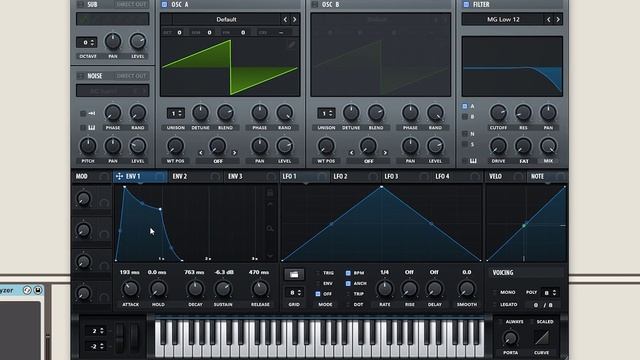This screenshot has height=360, width=640.
Task: Click the Sub oscillator PAN knob
Action: (113, 41)
